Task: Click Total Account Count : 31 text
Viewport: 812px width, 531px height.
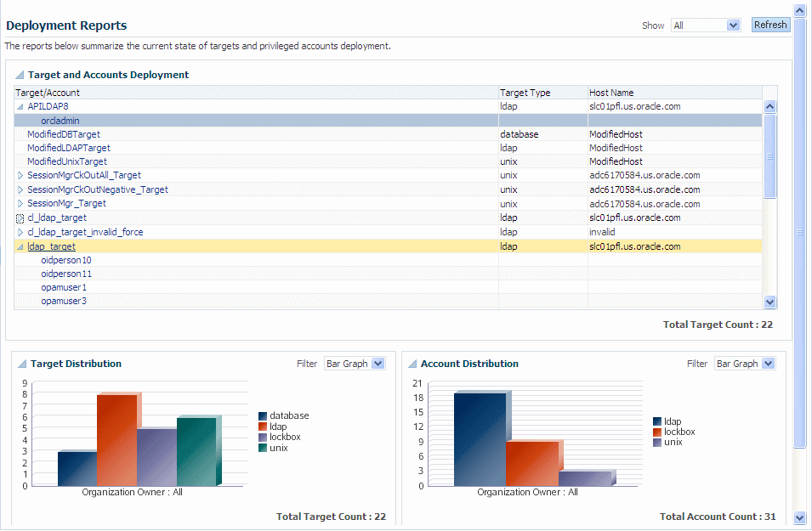Action: [718, 517]
